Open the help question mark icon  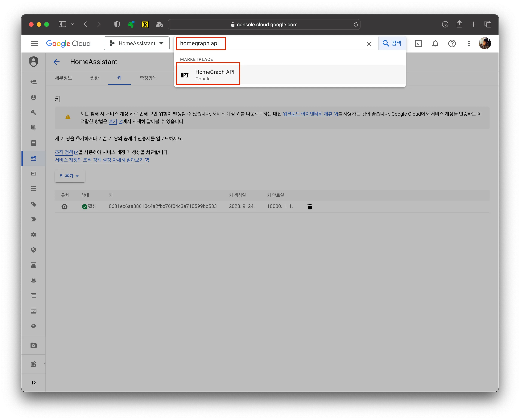(x=452, y=43)
